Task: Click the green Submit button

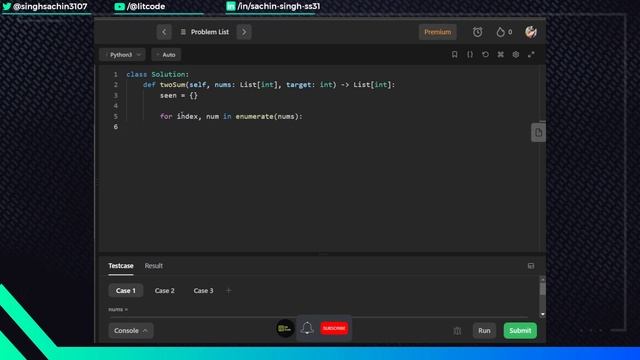Action: pyautogui.click(x=520, y=331)
